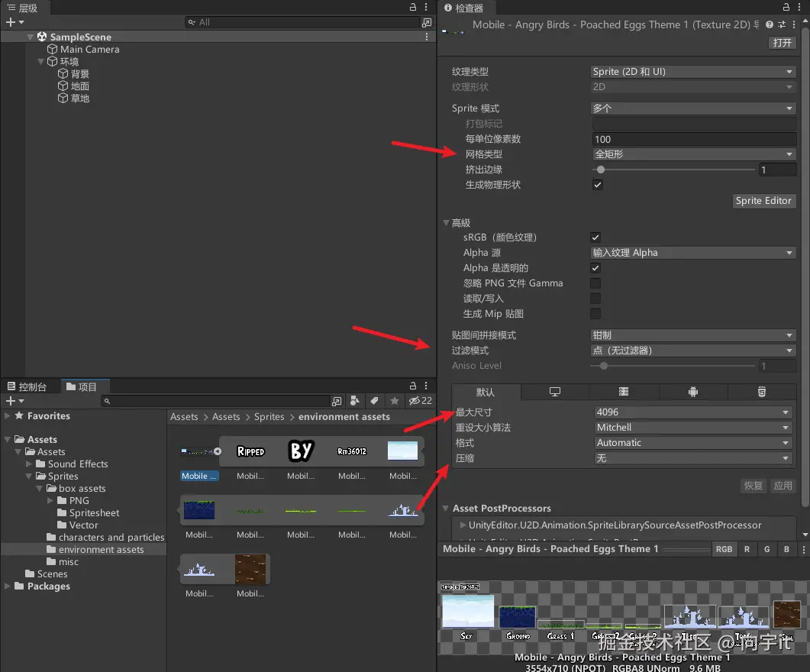Select the dedicated server platform tab

click(624, 392)
